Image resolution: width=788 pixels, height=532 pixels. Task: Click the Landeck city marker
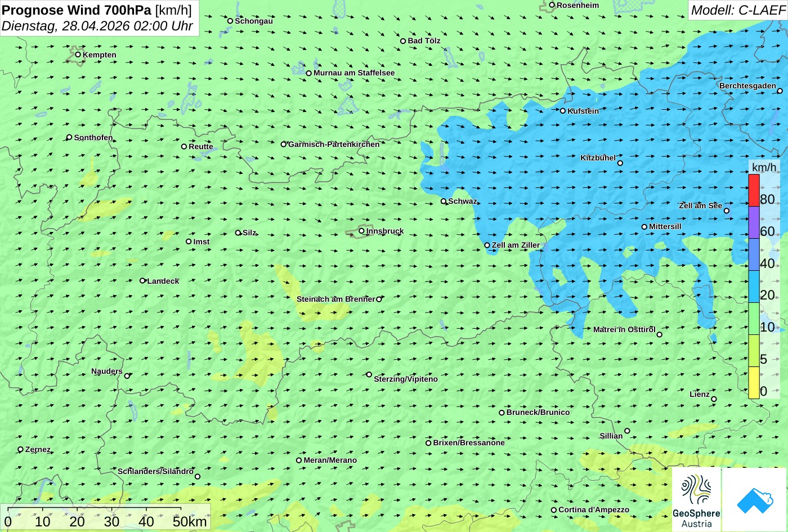pos(142,280)
